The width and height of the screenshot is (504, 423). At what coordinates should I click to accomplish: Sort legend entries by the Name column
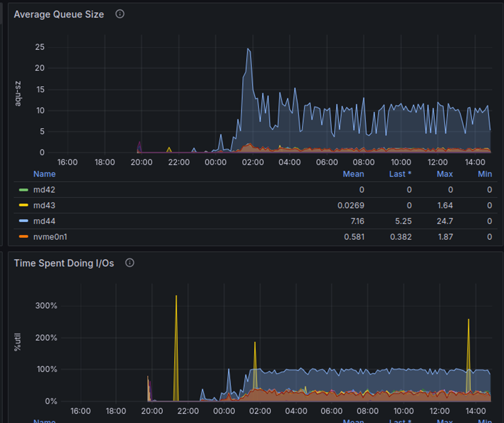point(44,174)
